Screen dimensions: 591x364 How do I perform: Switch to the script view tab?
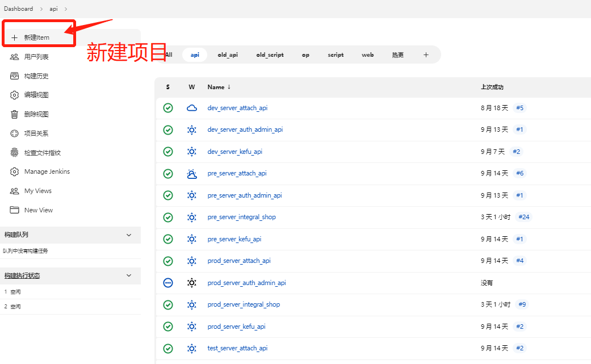coord(336,55)
